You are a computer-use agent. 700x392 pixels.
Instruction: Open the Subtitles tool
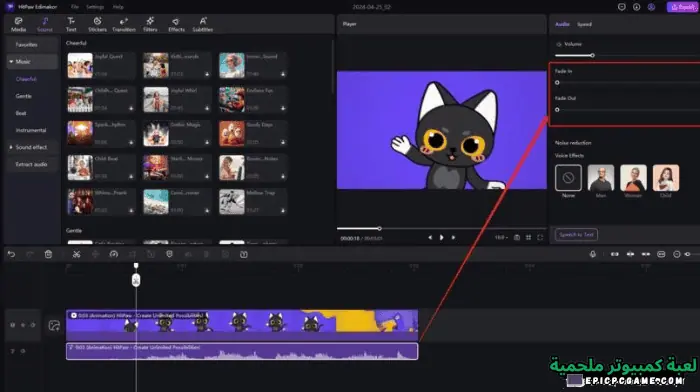pos(203,25)
